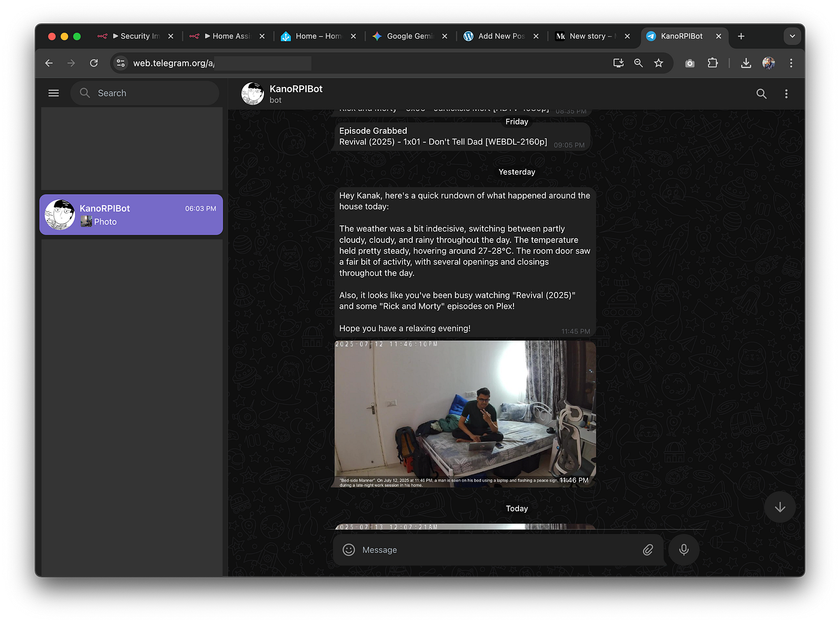The image size is (840, 623).
Task: Open the Telegram hamburger menu
Action: point(53,93)
